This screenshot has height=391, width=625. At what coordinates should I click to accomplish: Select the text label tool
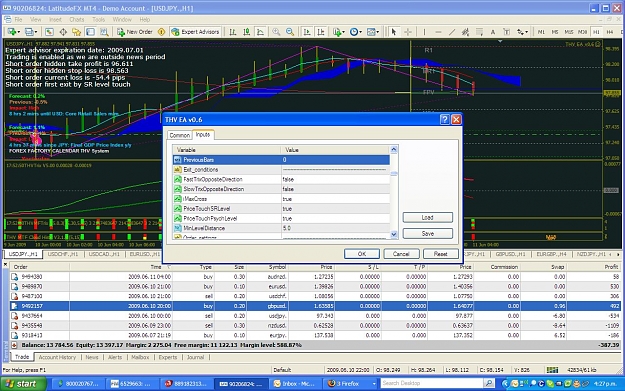coord(493,32)
